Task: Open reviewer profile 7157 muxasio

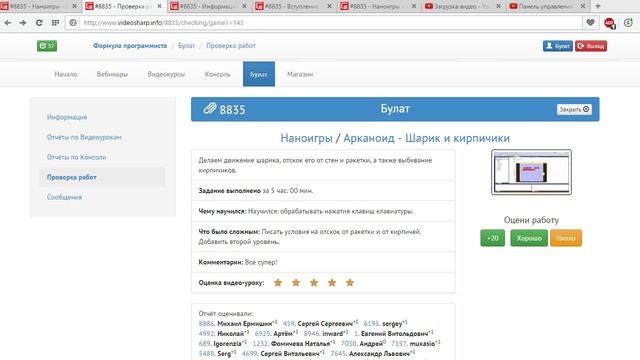Action: click(x=416, y=344)
